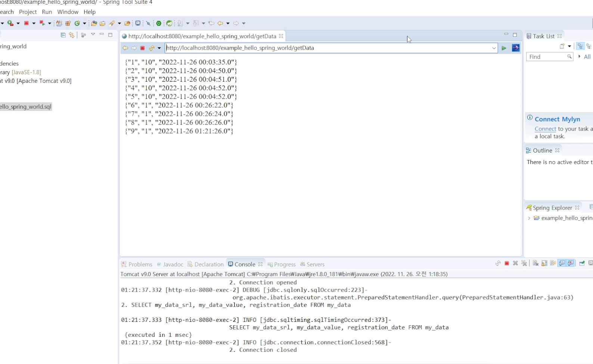The width and height of the screenshot is (593, 364).
Task: Click Collapse All icon in Package Explorer
Action: tap(63, 35)
